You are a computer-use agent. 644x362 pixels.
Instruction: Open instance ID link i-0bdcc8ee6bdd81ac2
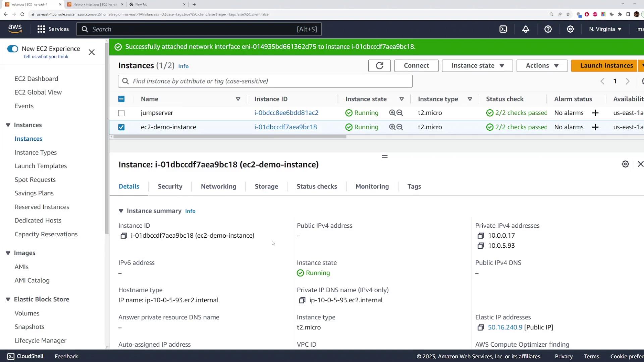coord(286,113)
